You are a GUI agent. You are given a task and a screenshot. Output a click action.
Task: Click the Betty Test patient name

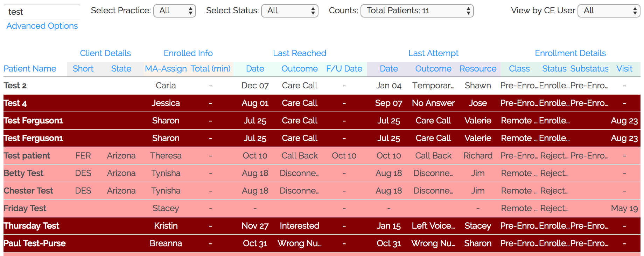[x=23, y=173]
